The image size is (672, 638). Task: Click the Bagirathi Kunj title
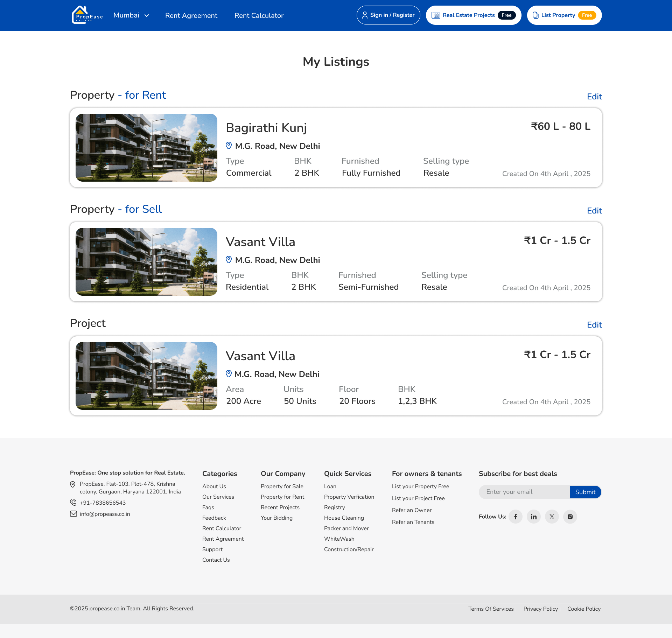point(266,128)
